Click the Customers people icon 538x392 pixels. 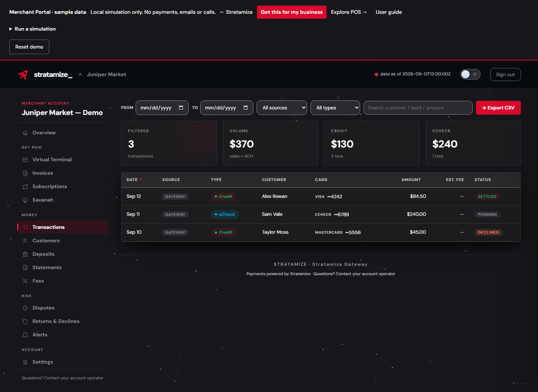tap(25, 241)
